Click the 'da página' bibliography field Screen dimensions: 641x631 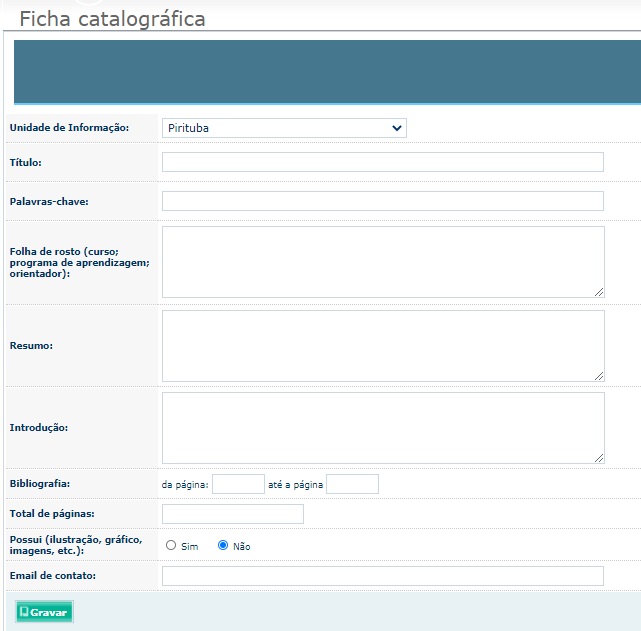coord(238,484)
